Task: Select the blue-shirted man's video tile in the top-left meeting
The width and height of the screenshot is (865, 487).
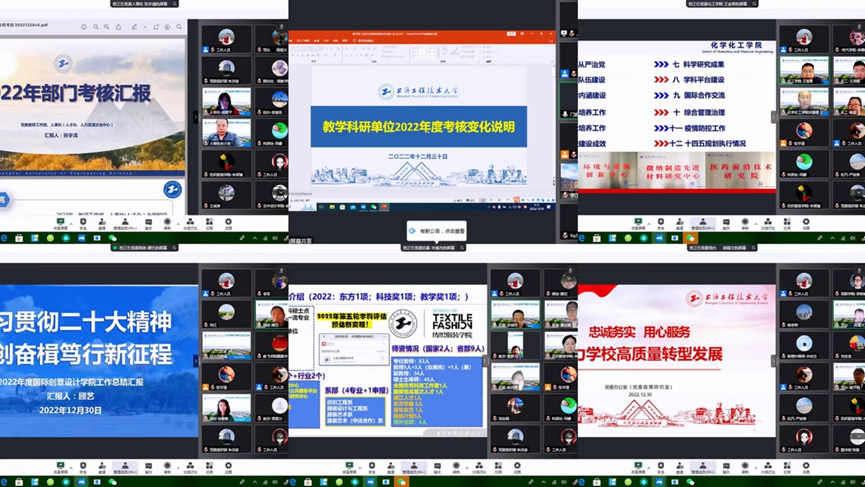Action: click(x=227, y=131)
